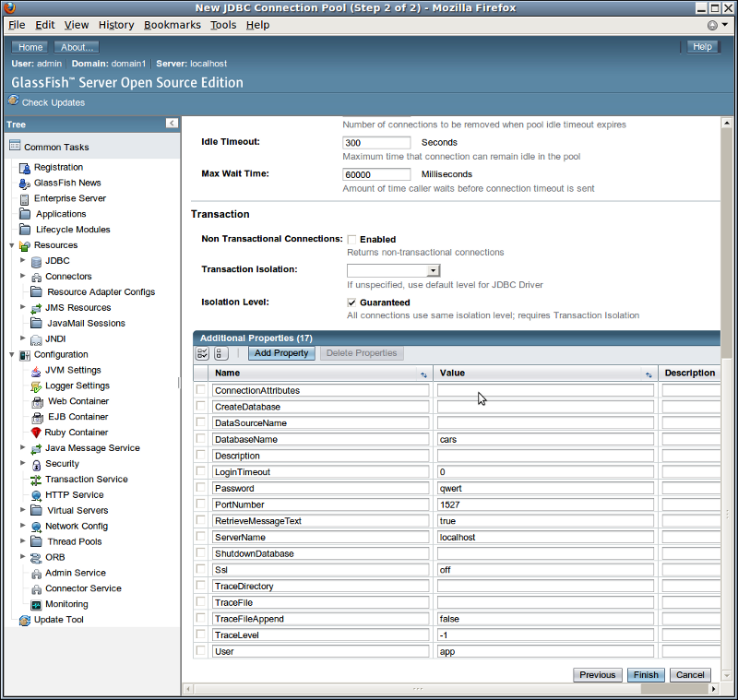The image size is (738, 700).
Task: Click the GlassFish News icon
Action: pyautogui.click(x=25, y=183)
